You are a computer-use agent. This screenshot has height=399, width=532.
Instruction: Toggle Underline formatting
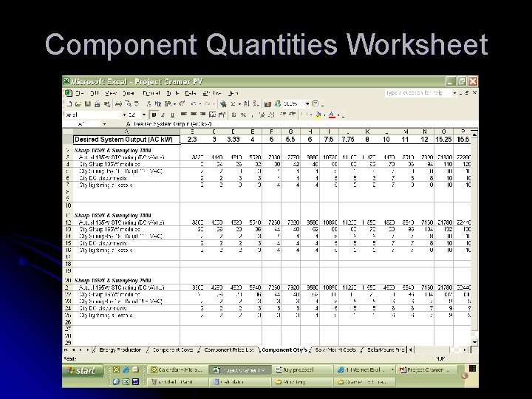[x=172, y=115]
